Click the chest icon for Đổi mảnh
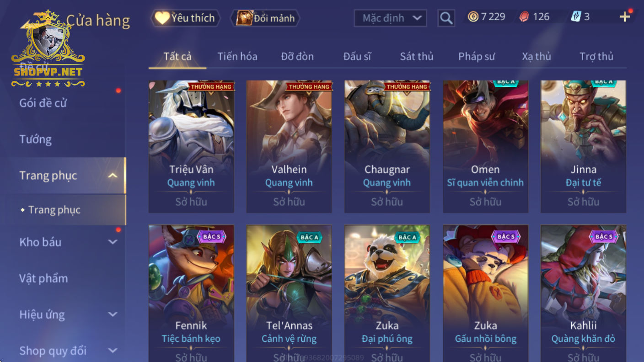 pos(245,18)
